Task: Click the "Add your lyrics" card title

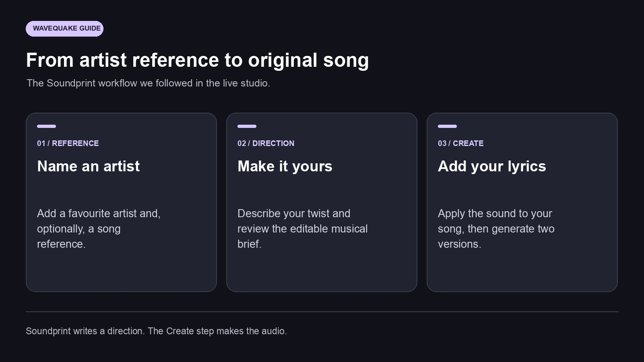Action: (491, 166)
